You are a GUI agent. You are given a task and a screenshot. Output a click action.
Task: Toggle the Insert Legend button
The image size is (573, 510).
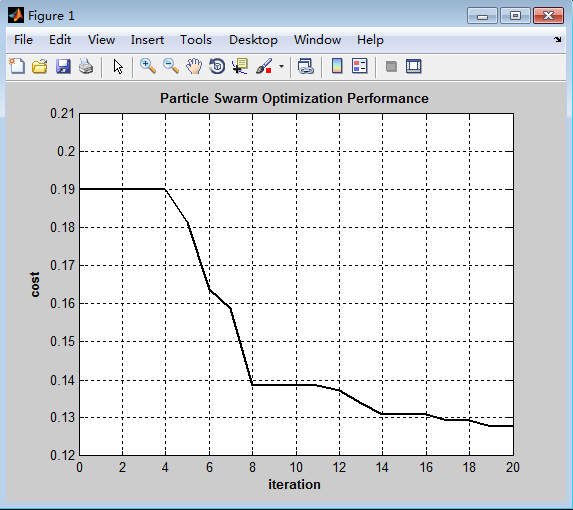(360, 66)
